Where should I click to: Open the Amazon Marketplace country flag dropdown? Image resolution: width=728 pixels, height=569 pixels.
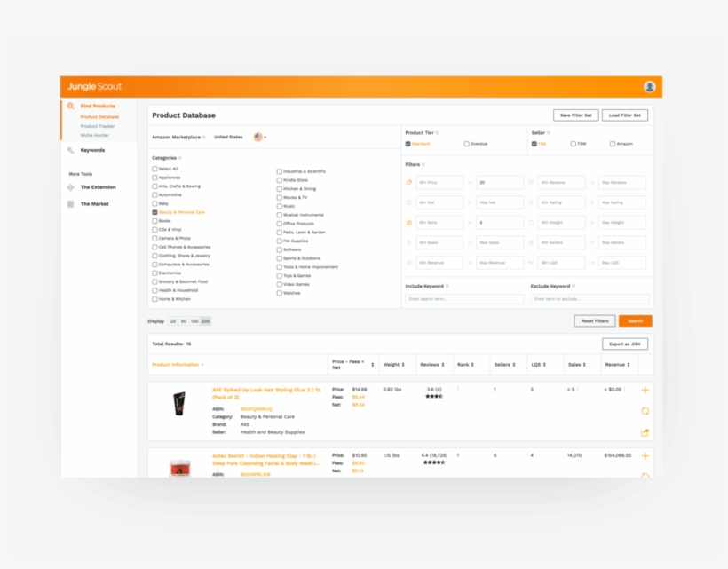coord(259,137)
